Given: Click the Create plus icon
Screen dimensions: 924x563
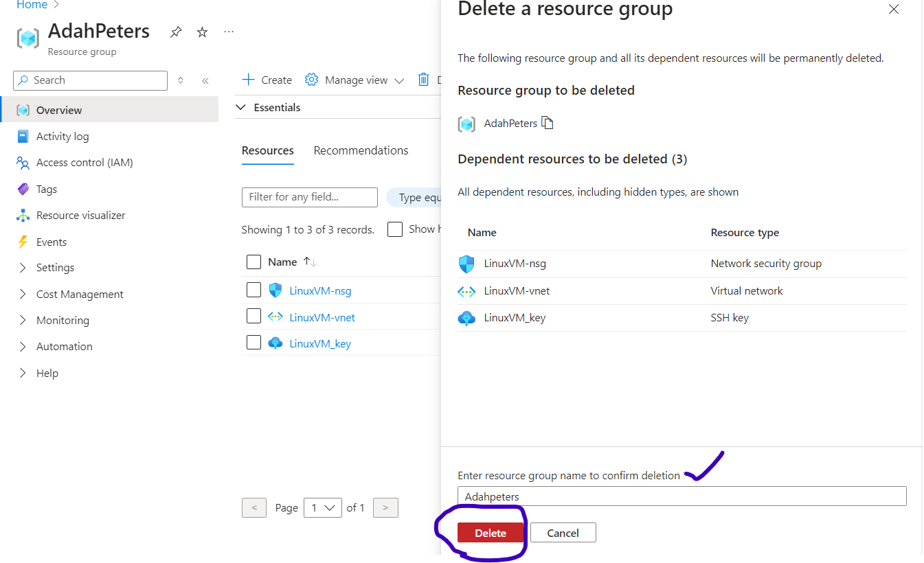Looking at the screenshot, I should [x=248, y=80].
